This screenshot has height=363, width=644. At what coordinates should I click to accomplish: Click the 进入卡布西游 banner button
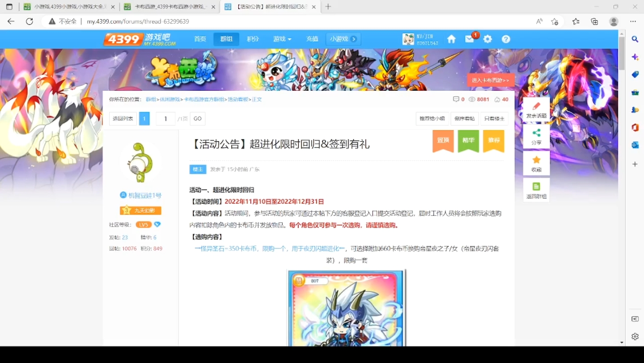pyautogui.click(x=491, y=80)
